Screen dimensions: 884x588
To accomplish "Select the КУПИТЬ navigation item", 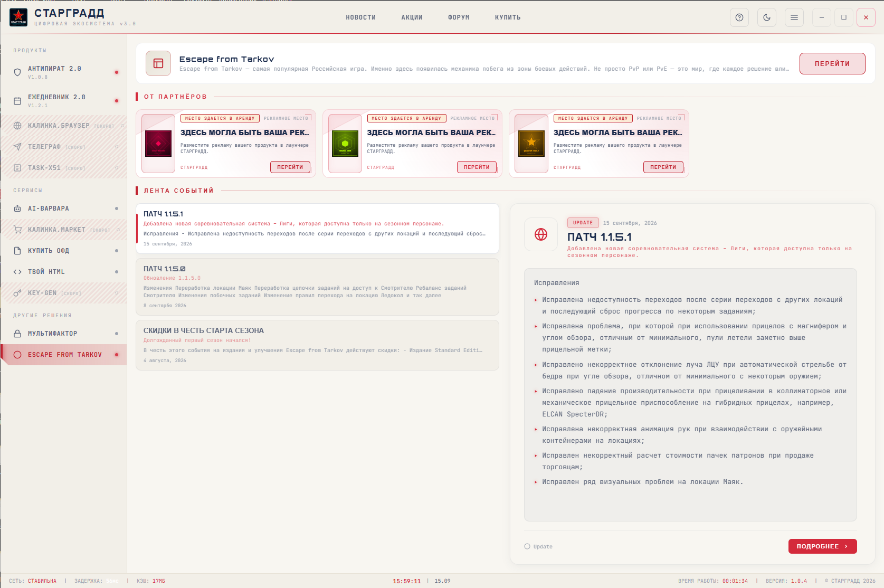I will point(508,17).
